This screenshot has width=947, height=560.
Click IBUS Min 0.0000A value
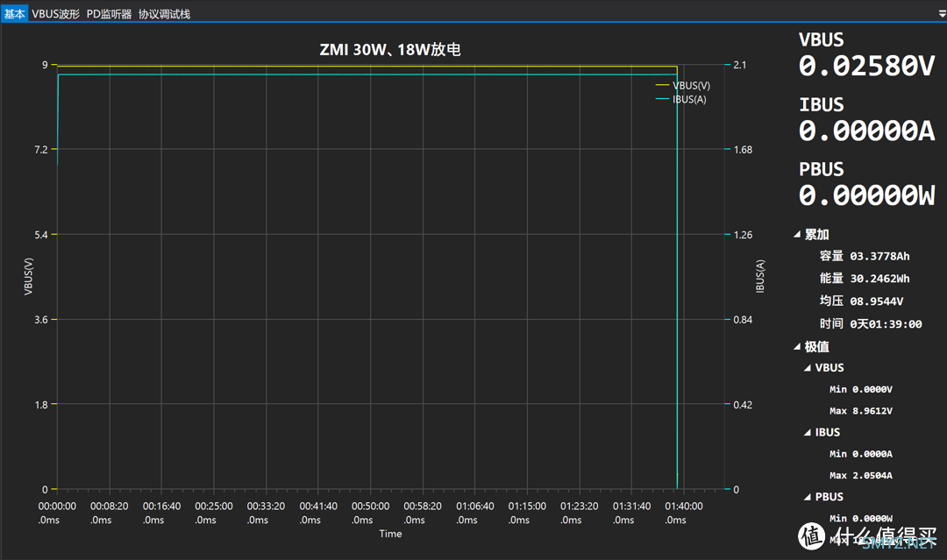tap(872, 454)
